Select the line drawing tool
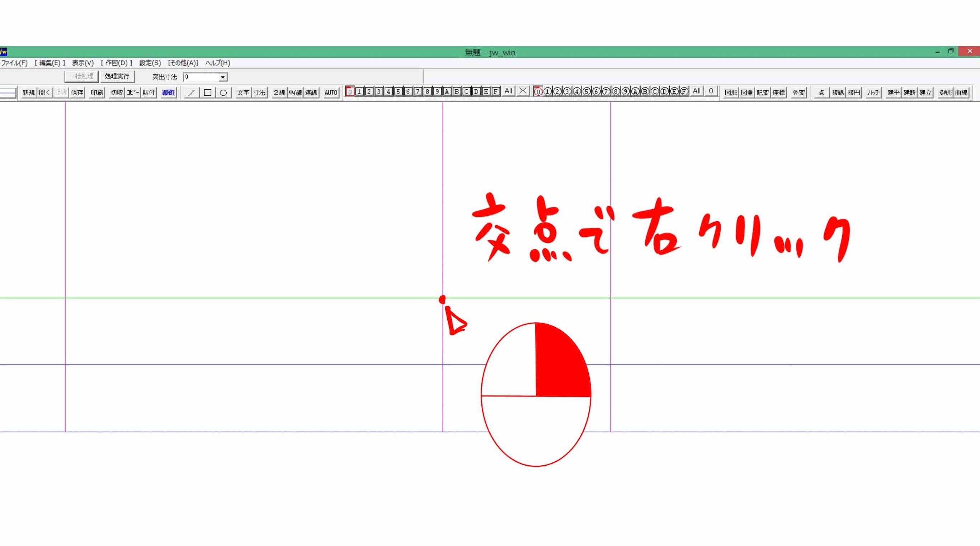 click(191, 92)
